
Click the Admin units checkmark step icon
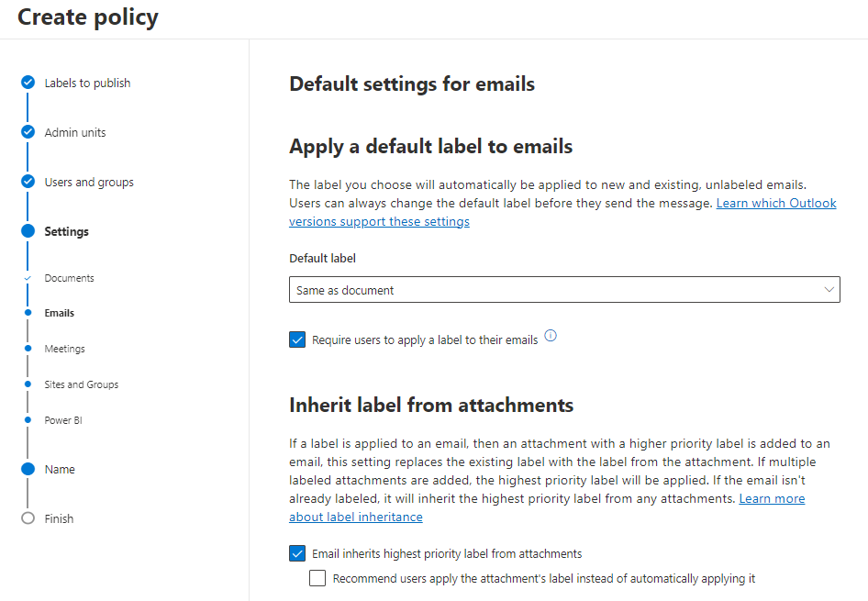click(x=28, y=132)
